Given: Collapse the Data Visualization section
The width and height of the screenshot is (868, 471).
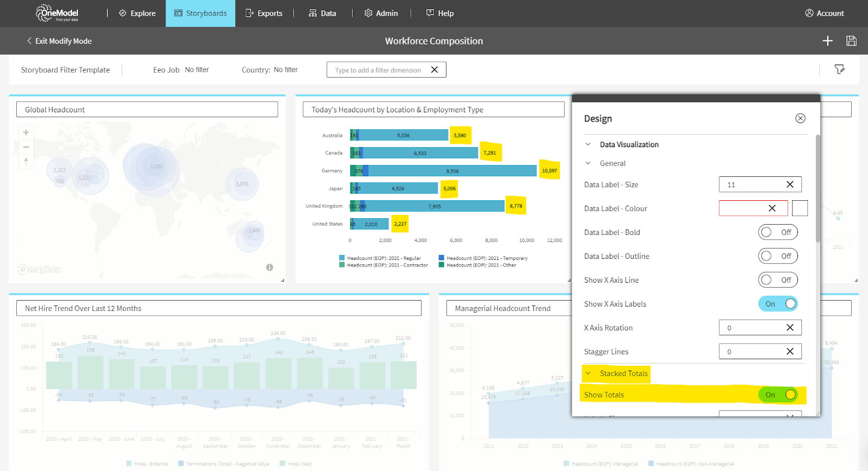Looking at the screenshot, I should 588,144.
